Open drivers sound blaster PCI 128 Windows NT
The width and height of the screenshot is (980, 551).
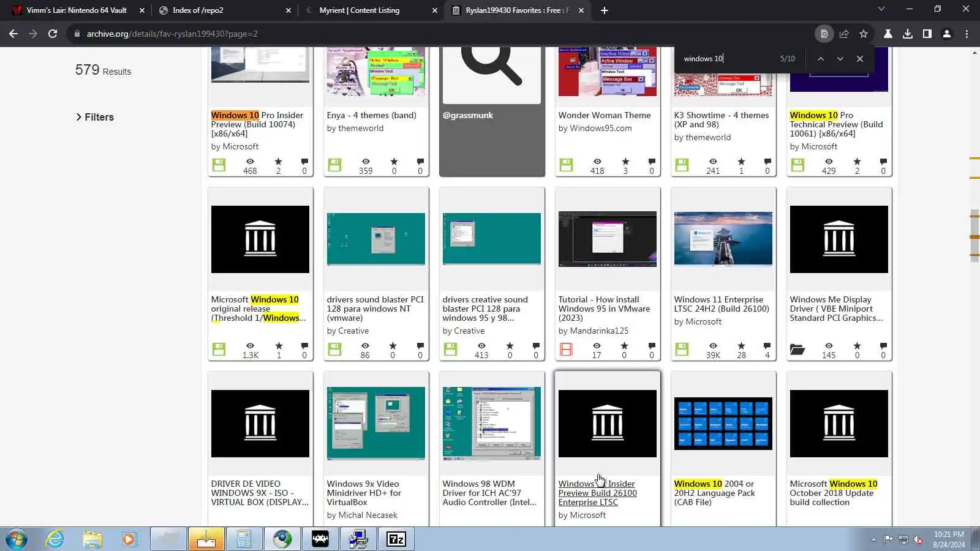(375, 309)
